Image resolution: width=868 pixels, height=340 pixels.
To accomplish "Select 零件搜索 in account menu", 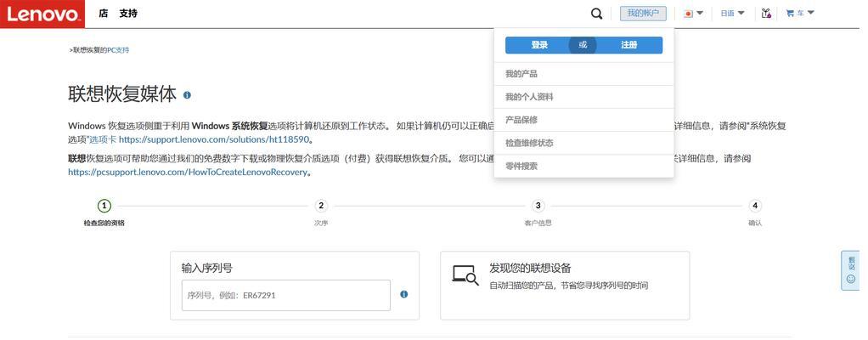I will tap(584, 166).
